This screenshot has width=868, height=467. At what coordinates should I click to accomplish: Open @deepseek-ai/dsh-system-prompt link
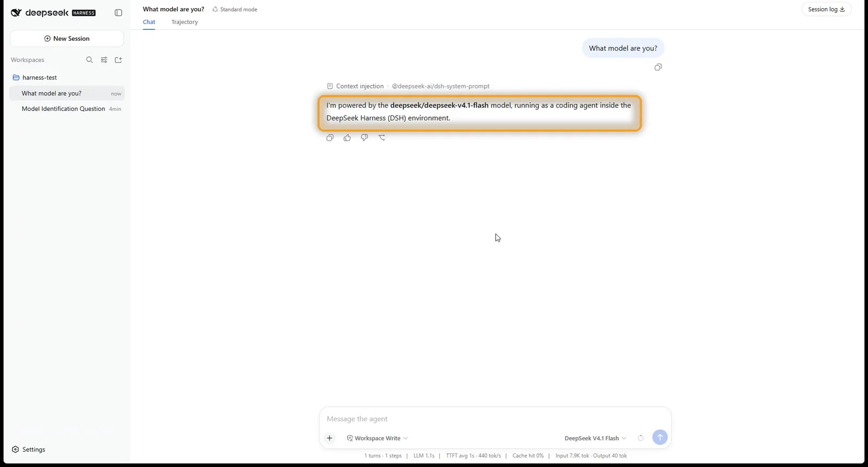(441, 86)
